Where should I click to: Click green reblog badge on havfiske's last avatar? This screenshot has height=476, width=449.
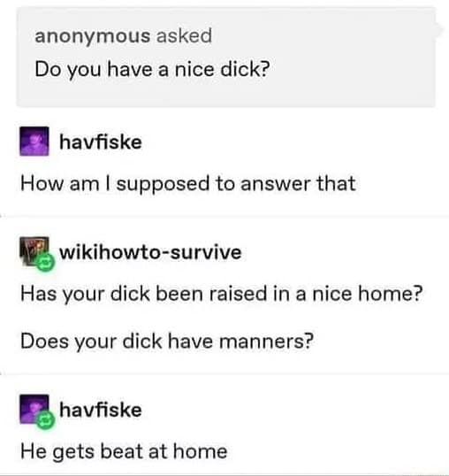45,421
